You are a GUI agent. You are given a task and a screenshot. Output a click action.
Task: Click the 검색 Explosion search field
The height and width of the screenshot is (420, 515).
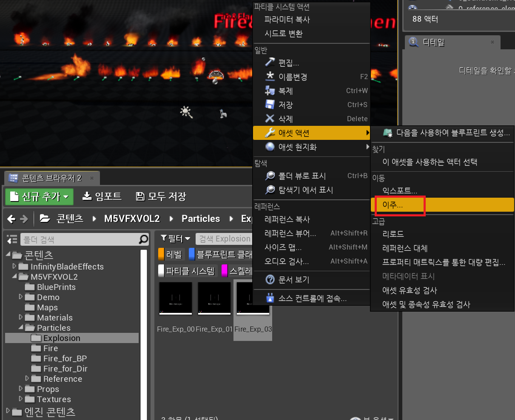tap(224, 238)
